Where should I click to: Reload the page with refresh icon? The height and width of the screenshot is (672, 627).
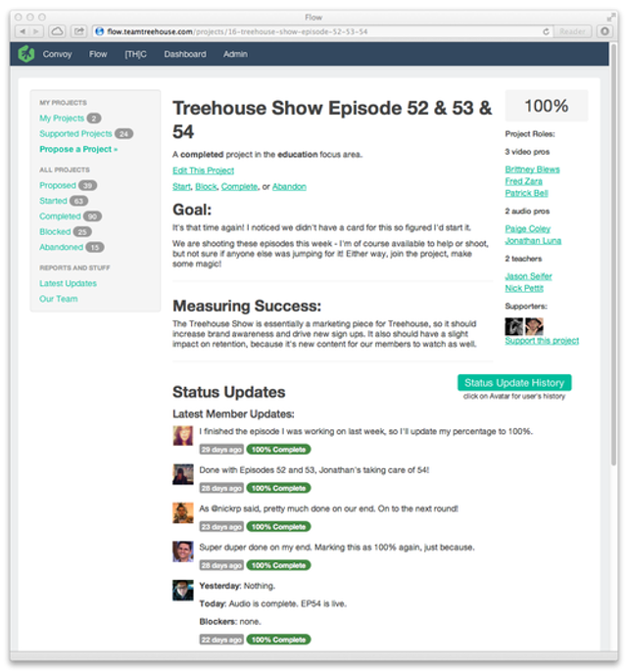pos(546,31)
